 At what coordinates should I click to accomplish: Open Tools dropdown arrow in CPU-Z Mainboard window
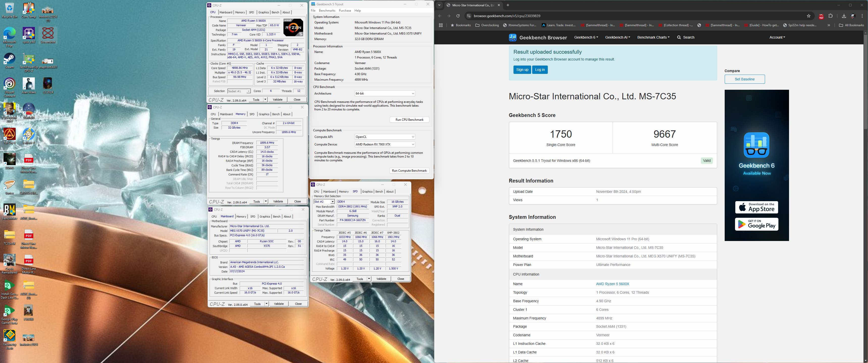(266, 304)
